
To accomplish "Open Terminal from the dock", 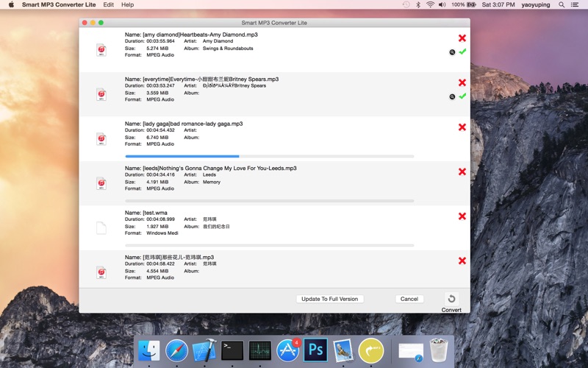I will (232, 351).
